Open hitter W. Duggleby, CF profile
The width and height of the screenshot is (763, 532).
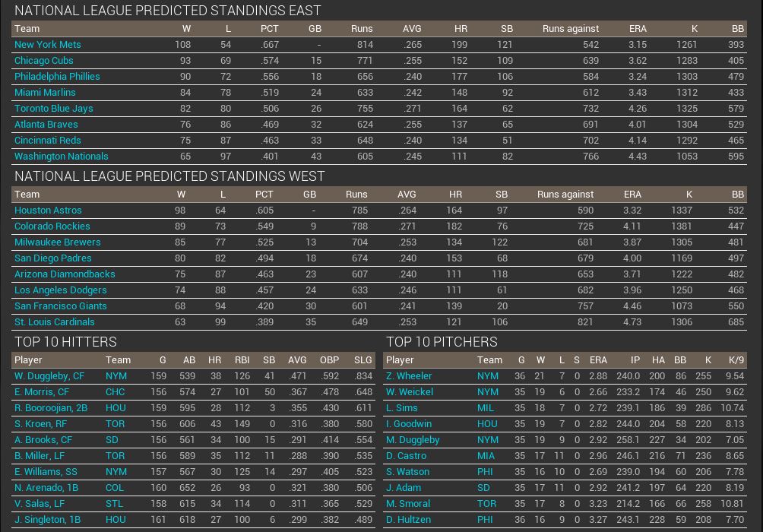[x=49, y=376]
